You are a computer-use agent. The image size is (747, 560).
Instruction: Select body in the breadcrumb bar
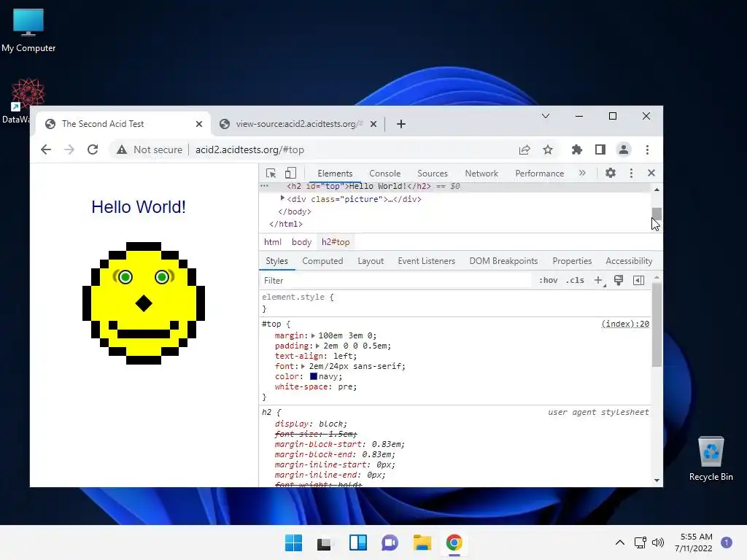pos(301,242)
